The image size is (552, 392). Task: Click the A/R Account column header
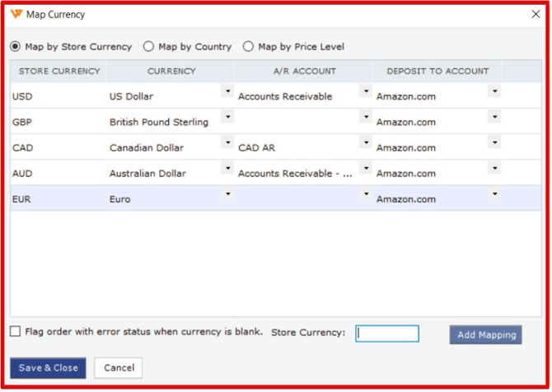(303, 72)
